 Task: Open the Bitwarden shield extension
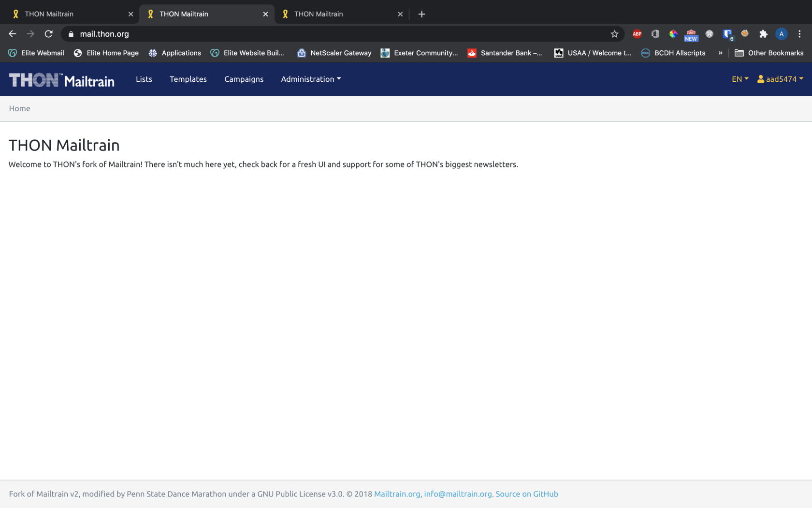pyautogui.click(x=727, y=34)
